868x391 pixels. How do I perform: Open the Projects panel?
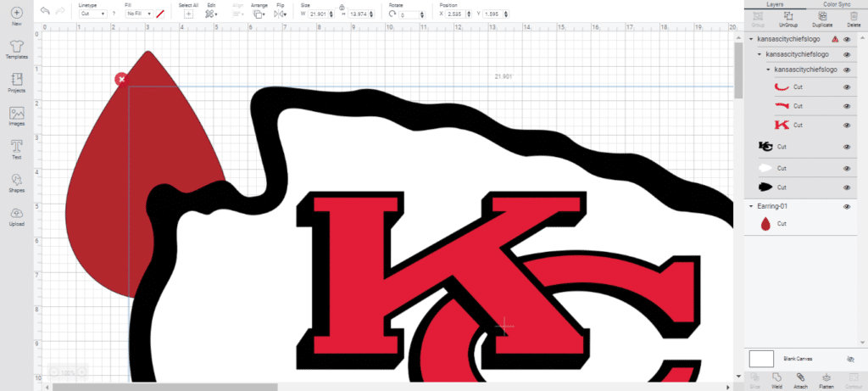[x=17, y=82]
